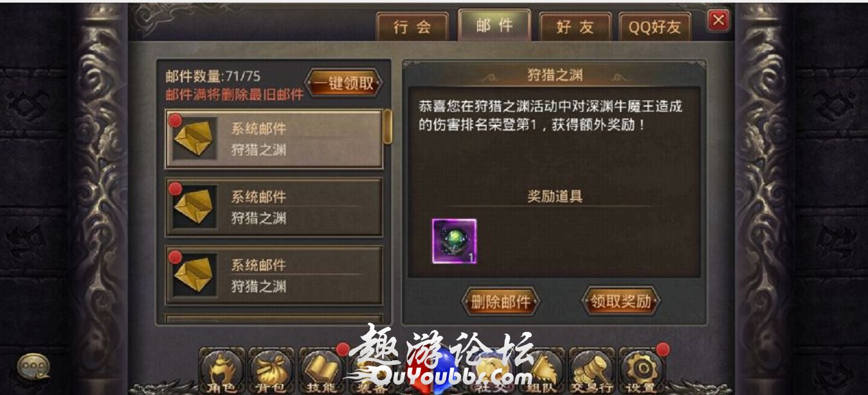Click the 领取奖励 button
The image size is (868, 395).
coord(620,302)
